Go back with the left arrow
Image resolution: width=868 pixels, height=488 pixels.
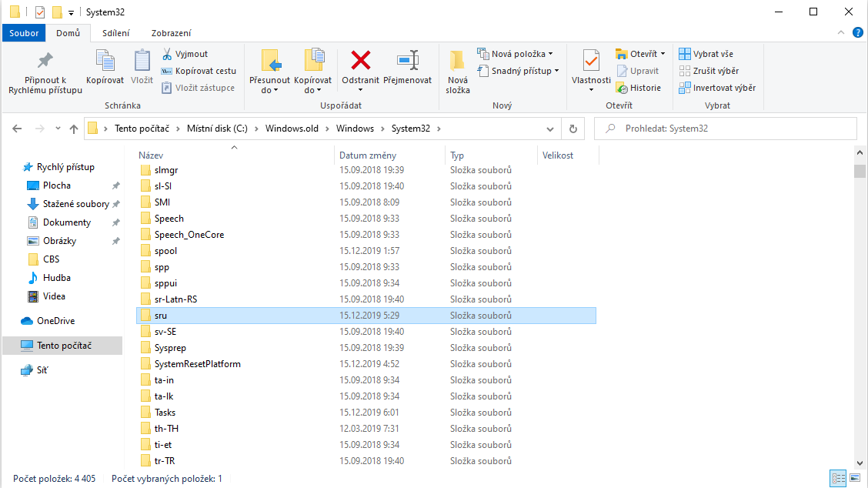point(17,129)
